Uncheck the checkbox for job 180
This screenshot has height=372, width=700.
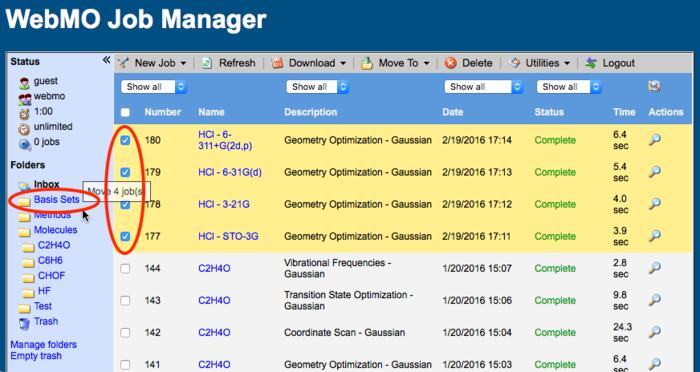pos(125,140)
